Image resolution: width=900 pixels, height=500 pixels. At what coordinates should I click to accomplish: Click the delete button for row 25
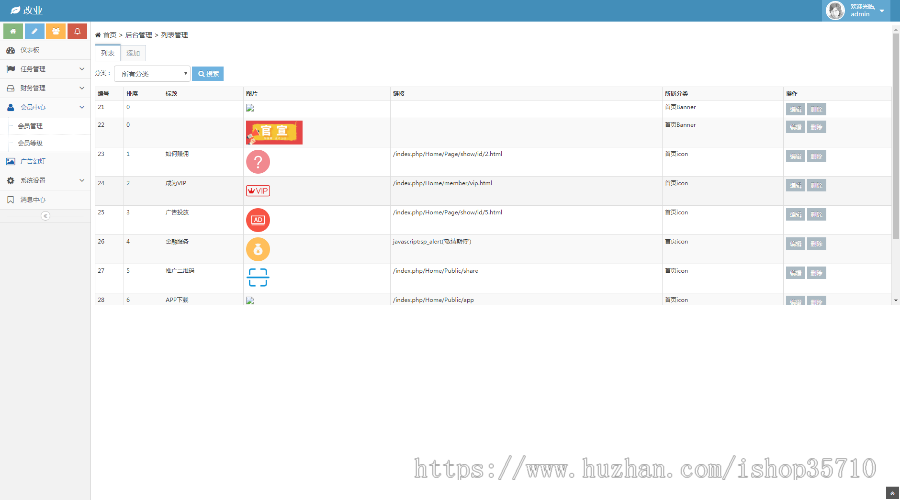coord(816,214)
